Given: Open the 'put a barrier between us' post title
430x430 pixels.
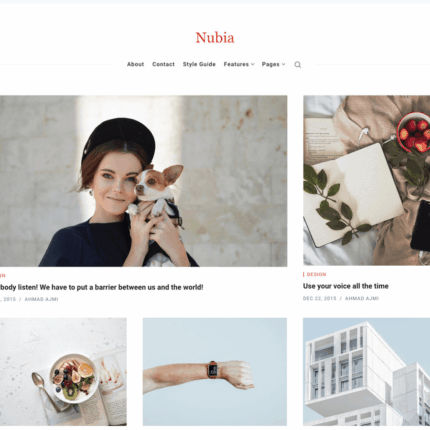Looking at the screenshot, I should point(101,287).
